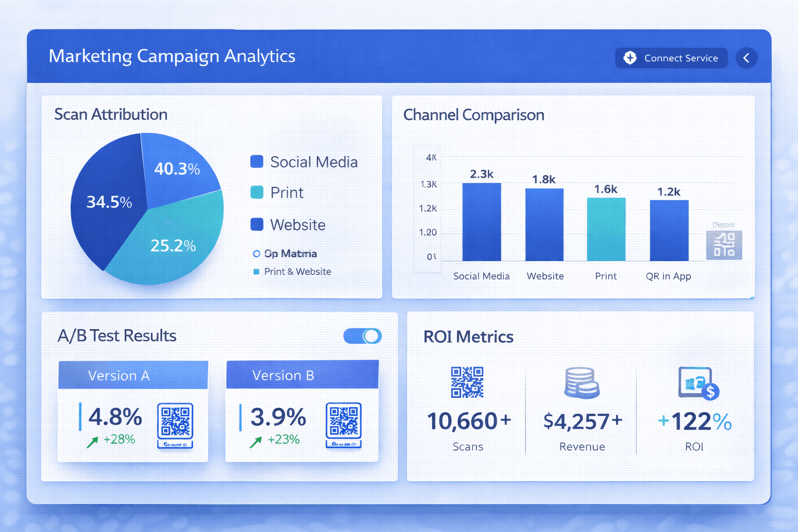Open the Details QR icon beside QR in App
798x532 pixels.
(724, 244)
